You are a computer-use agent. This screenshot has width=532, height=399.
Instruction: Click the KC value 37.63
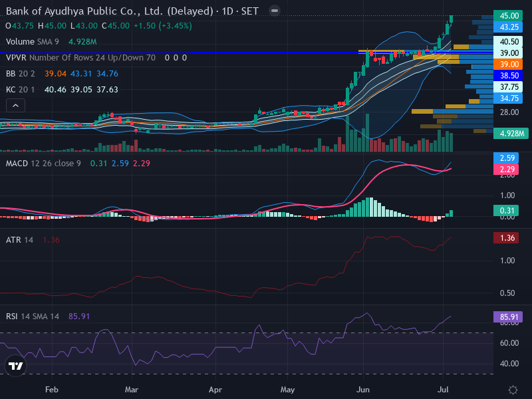tap(107, 90)
